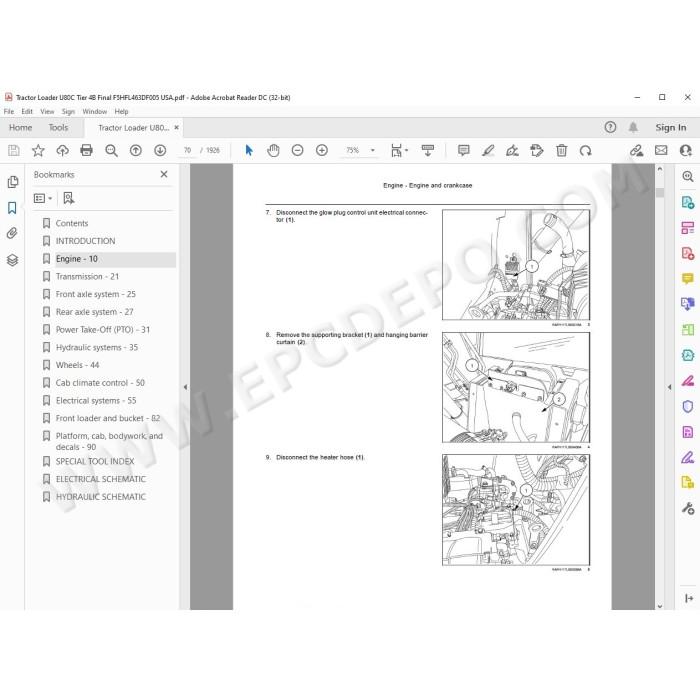Open the Contents bookmark
The width and height of the screenshot is (700, 700).
[x=72, y=223]
